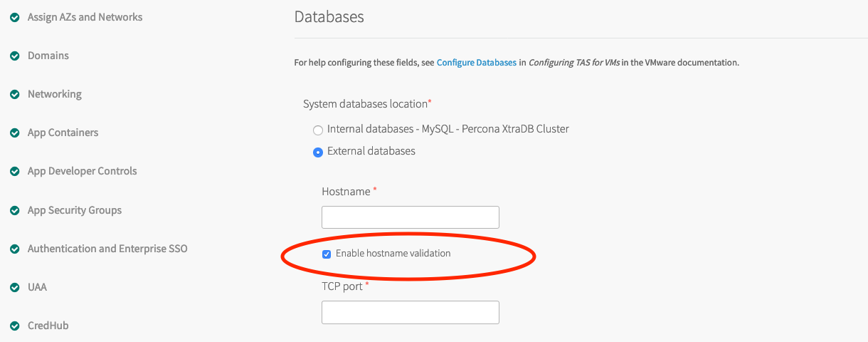The image size is (868, 342).
Task: Click the Networking status checkmark icon
Action: 14,94
